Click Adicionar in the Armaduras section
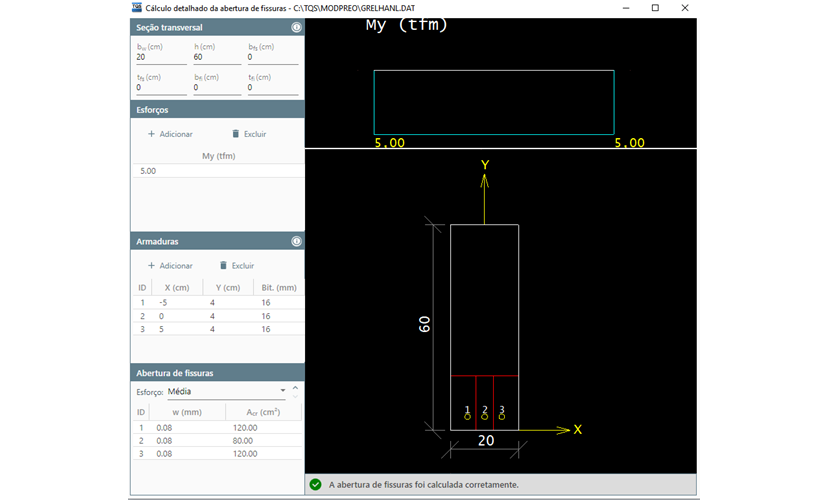The height and width of the screenshot is (500, 828). 170,265
